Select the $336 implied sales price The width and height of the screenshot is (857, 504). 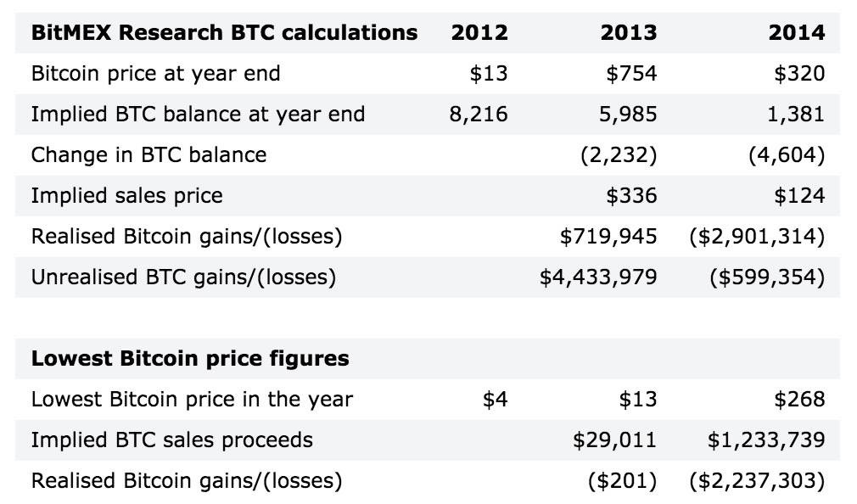coord(631,196)
